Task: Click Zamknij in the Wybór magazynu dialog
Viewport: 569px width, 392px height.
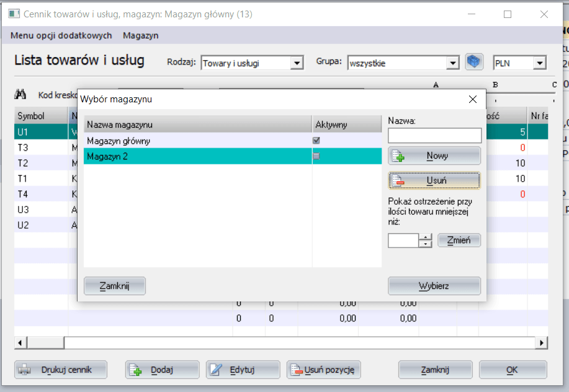Action: [x=114, y=286]
